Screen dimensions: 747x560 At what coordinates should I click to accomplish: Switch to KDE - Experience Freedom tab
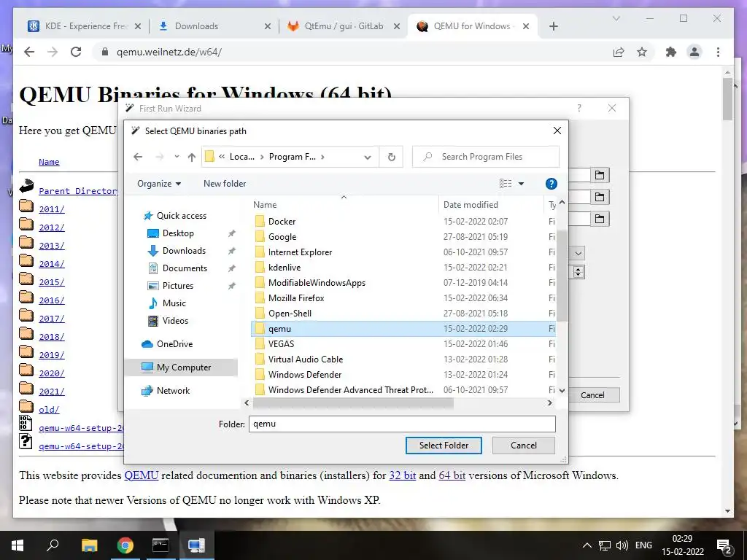[x=85, y=26]
